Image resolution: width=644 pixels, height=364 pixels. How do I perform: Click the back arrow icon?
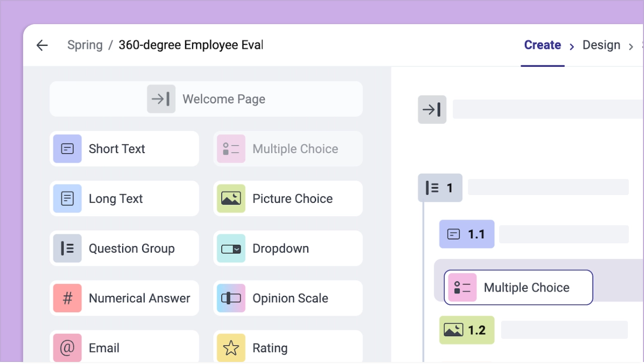pyautogui.click(x=42, y=45)
